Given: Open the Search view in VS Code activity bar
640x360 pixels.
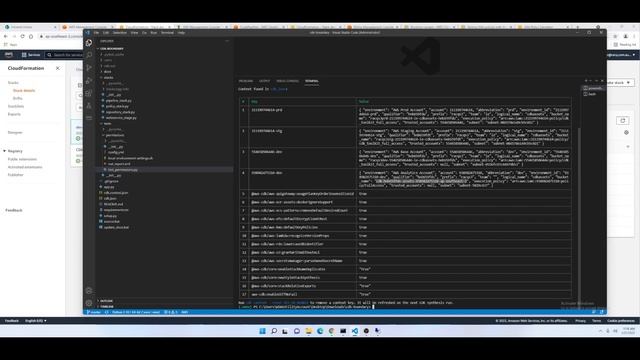Looking at the screenshot, I should 89,55.
